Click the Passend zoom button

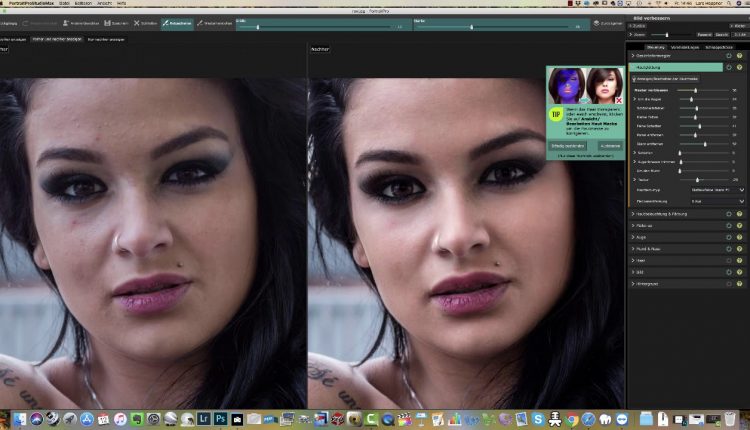704,35
